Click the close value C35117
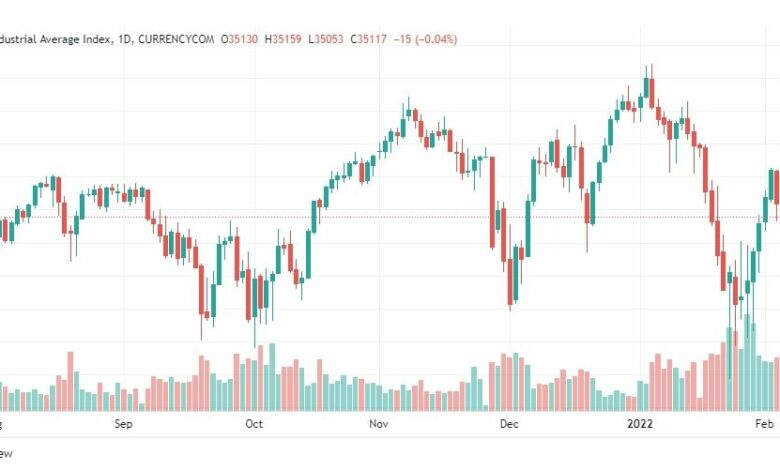 coord(369,39)
